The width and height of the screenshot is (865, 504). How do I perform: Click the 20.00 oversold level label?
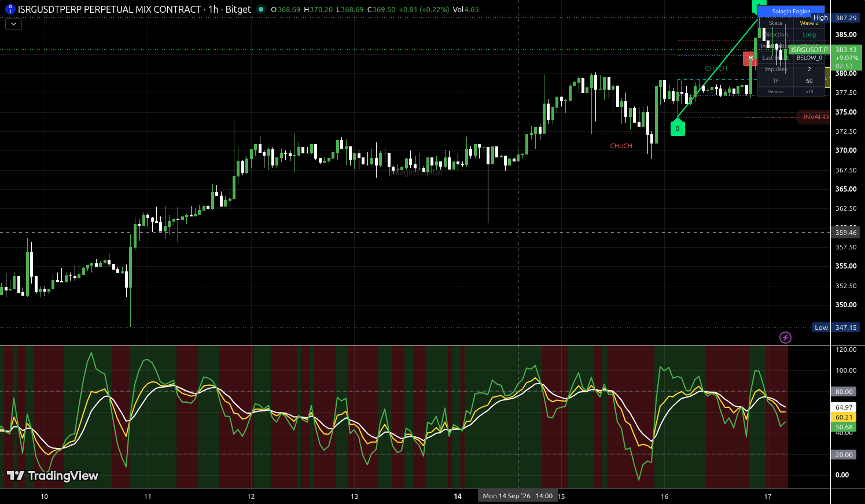point(844,455)
